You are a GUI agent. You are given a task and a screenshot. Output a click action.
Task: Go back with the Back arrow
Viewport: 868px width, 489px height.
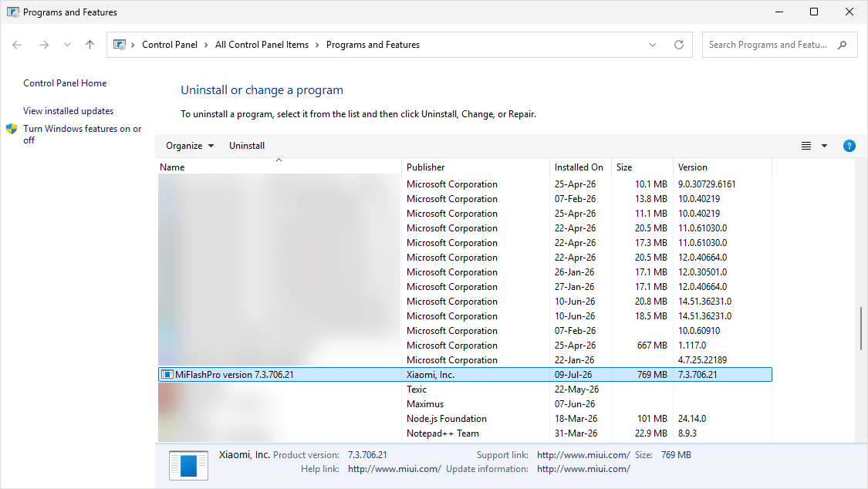(17, 45)
